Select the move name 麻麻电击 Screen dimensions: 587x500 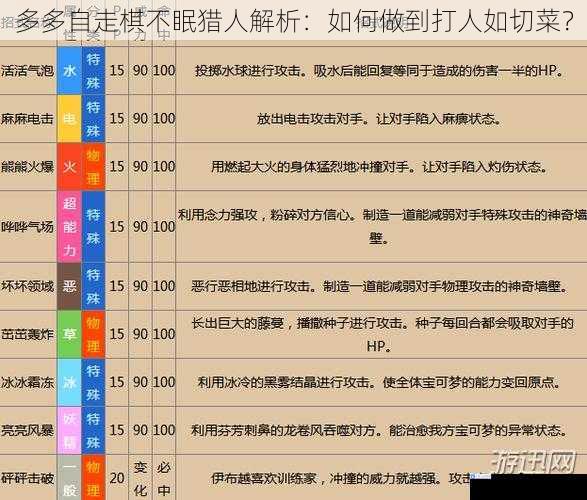pos(27,119)
